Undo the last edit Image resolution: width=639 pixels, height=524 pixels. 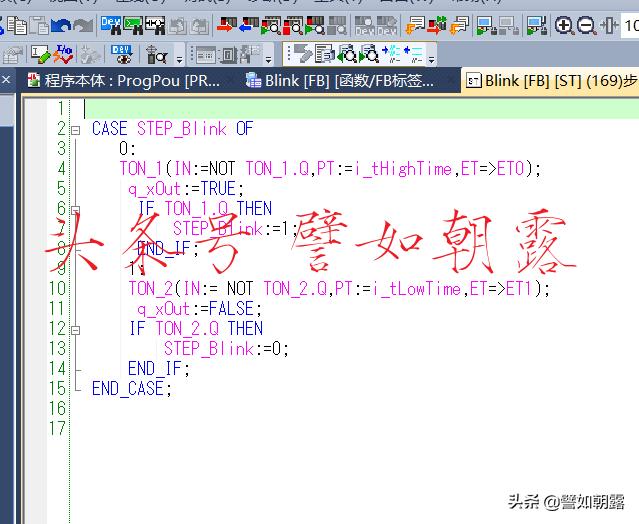coord(61,26)
